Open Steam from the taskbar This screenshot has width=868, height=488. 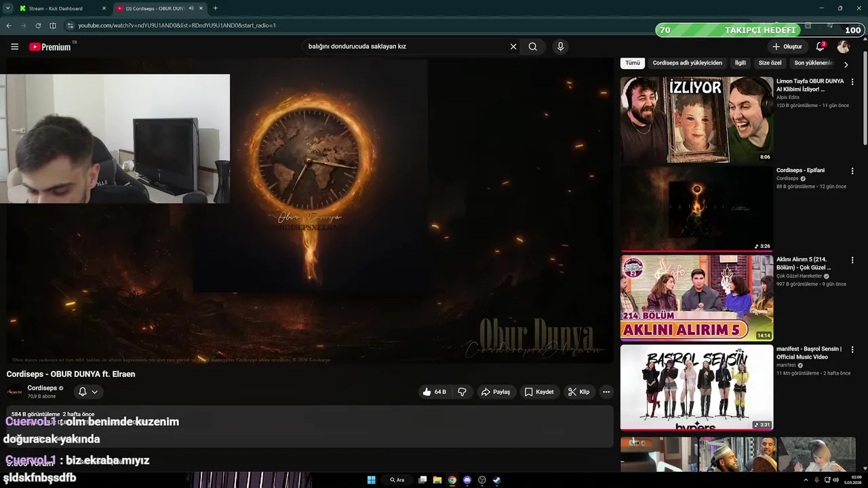(x=497, y=480)
